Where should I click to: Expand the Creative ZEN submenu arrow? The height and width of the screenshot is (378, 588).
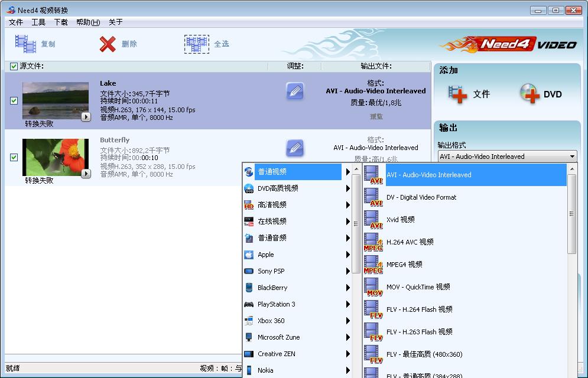point(348,354)
